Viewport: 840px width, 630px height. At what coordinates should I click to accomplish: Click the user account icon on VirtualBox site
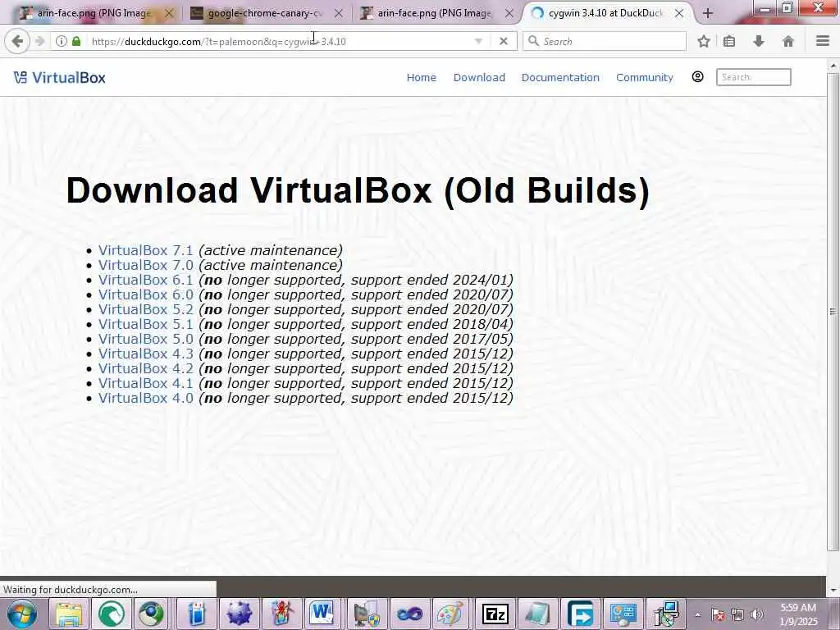pos(697,76)
